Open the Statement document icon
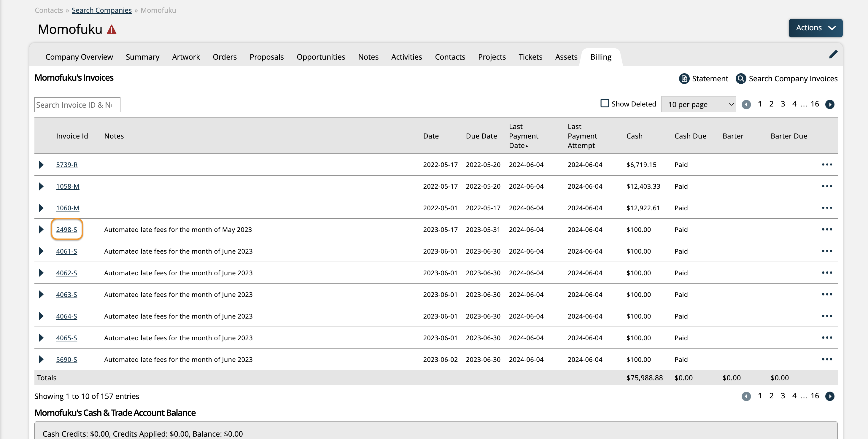Screen dimensions: 868x439 pos(684,79)
